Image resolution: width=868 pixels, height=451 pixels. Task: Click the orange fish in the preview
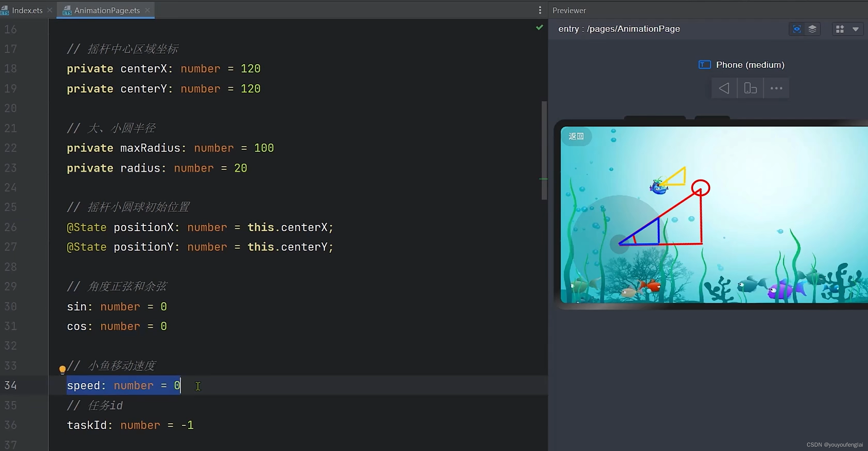651,286
